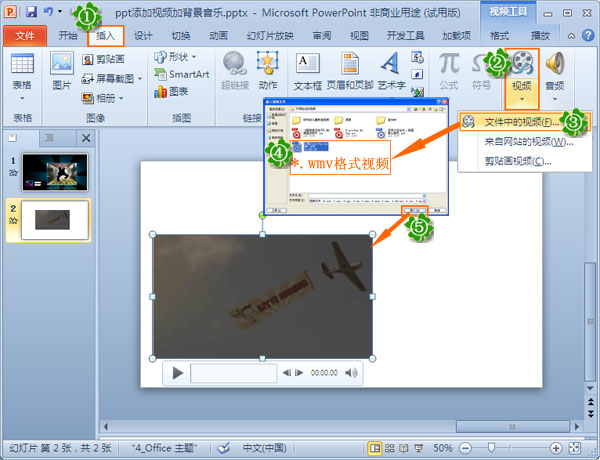This screenshot has width=600, height=460.
Task: Insert a table with 表格 icon
Action: point(22,77)
